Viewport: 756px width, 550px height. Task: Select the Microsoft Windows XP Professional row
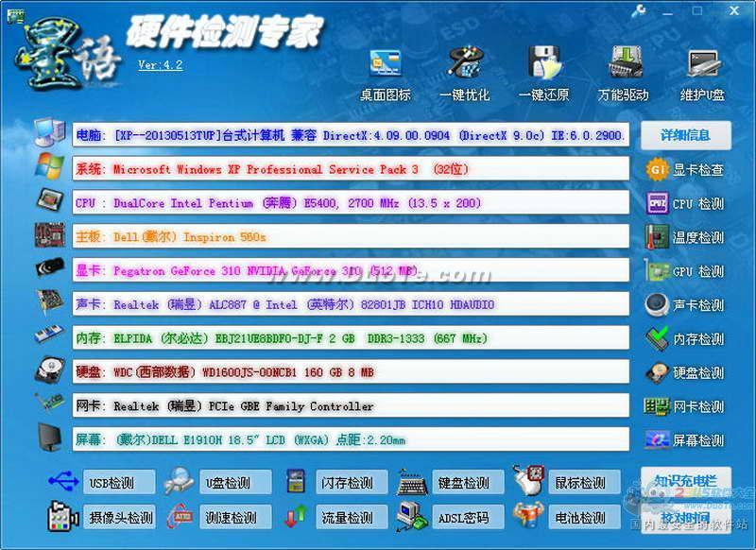[351, 169]
